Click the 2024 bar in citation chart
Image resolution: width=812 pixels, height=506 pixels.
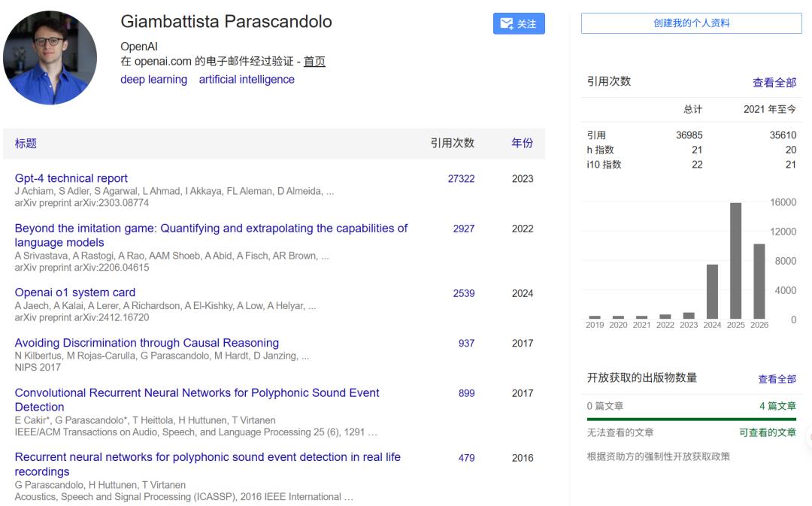pyautogui.click(x=712, y=292)
